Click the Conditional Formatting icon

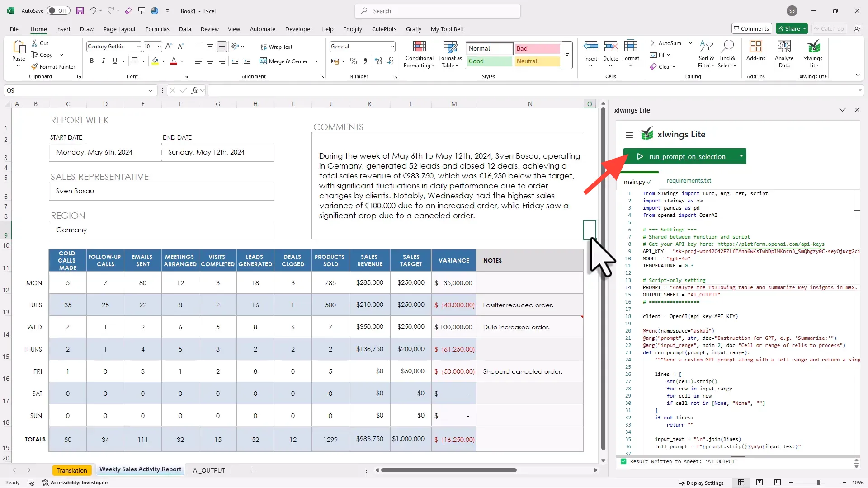(419, 47)
